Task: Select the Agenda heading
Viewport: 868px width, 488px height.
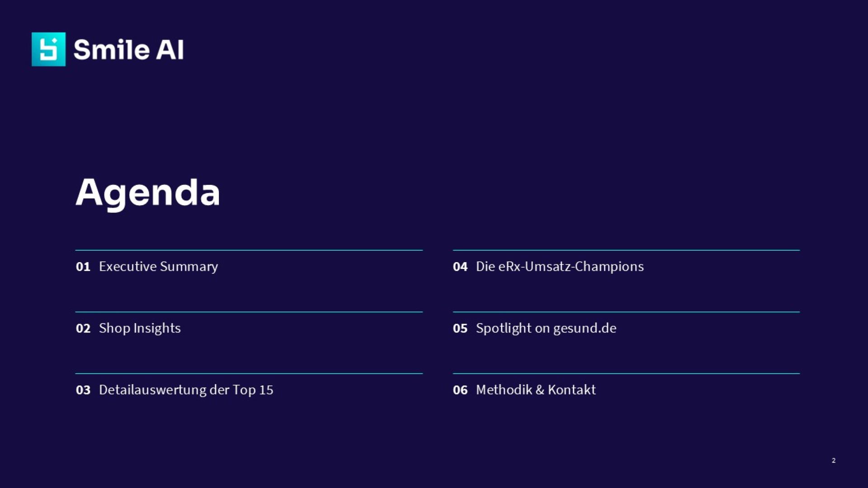Action: pos(148,193)
